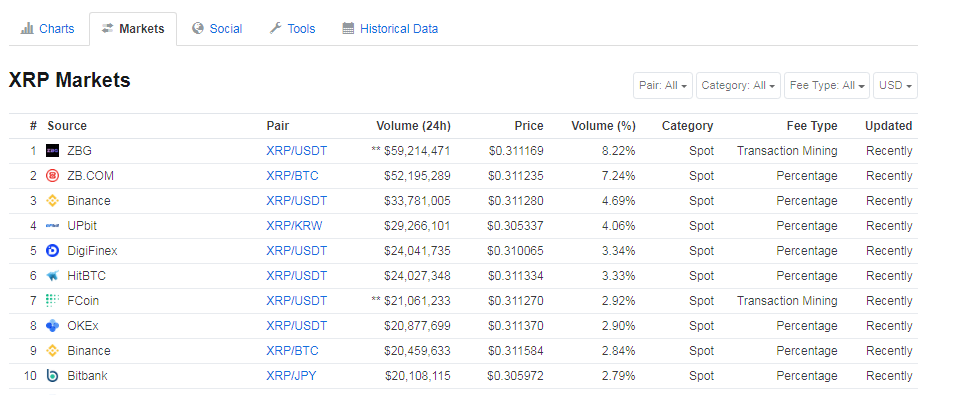Sort by the Category column header
The height and width of the screenshot is (395, 959).
point(687,125)
